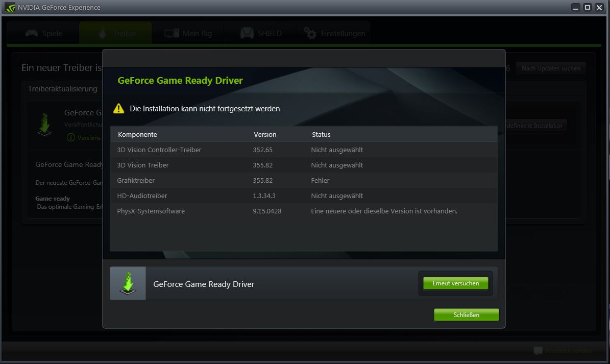Click the Status column header
The image size is (610, 364).
click(321, 135)
